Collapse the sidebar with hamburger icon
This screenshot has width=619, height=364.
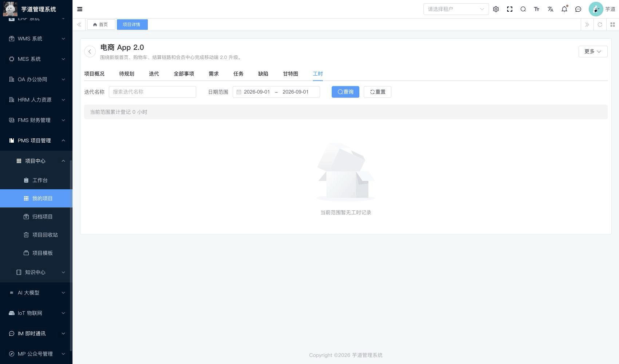[80, 9]
